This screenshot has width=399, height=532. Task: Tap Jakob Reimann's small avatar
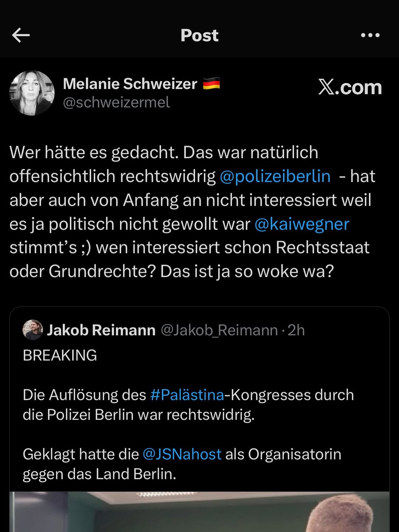pos(33,330)
